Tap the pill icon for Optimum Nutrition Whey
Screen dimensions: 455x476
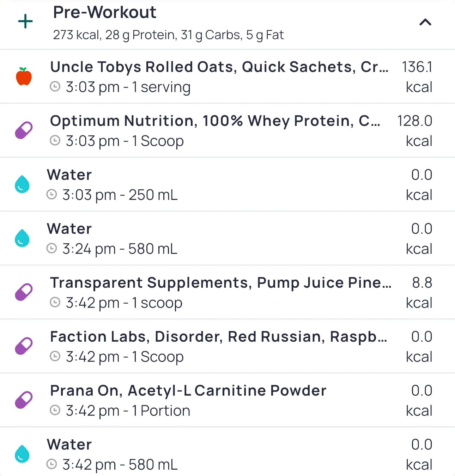point(24,130)
